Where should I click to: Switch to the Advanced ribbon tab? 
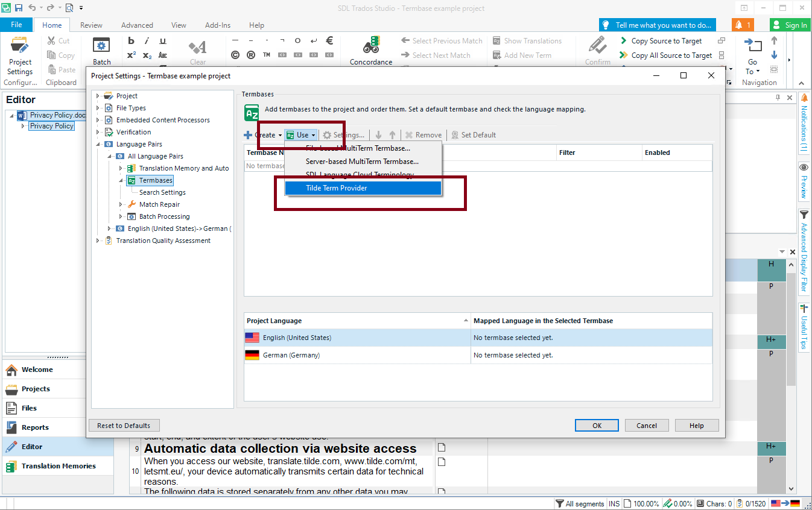coord(137,25)
